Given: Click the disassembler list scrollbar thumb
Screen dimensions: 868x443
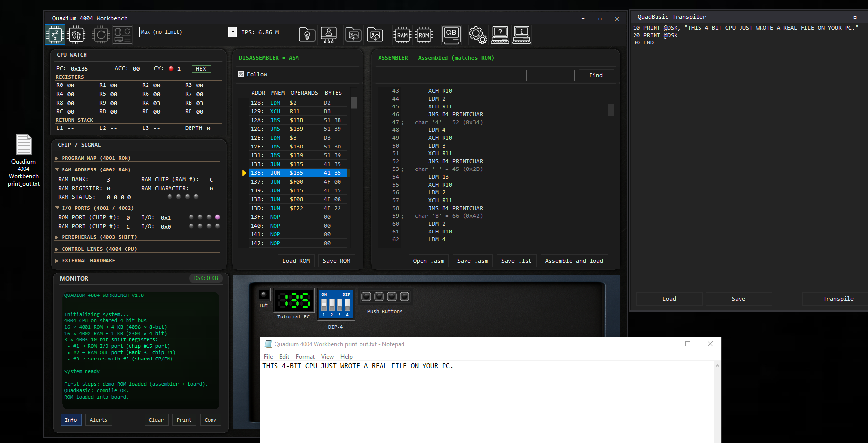Looking at the screenshot, I should [x=354, y=103].
